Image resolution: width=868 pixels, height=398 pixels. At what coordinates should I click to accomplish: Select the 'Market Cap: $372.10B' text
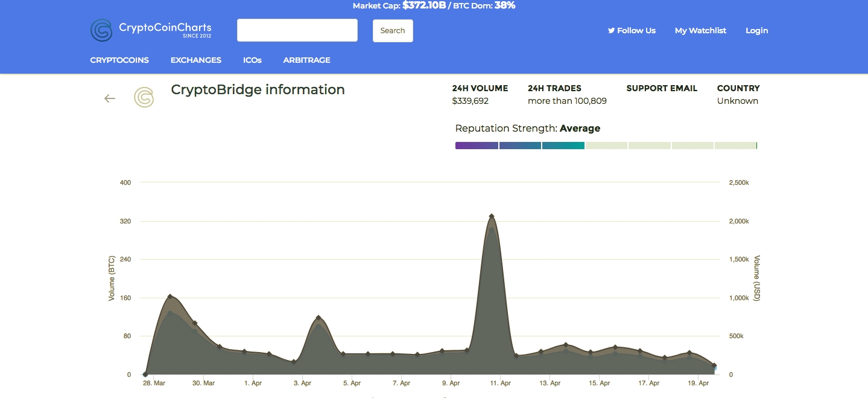click(399, 5)
